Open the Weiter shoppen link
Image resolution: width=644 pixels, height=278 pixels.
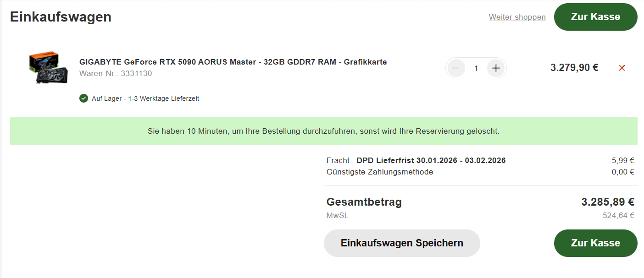517,17
